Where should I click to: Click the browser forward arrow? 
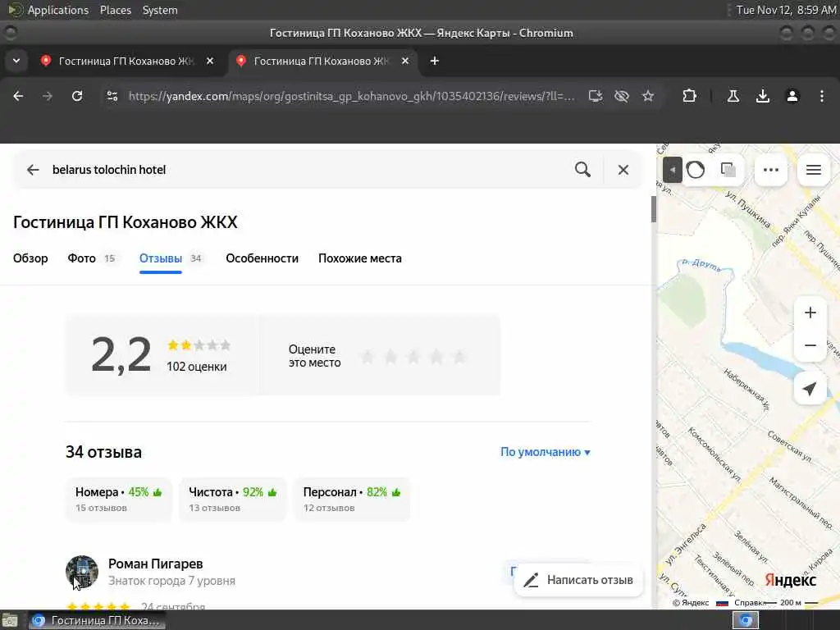(48, 96)
